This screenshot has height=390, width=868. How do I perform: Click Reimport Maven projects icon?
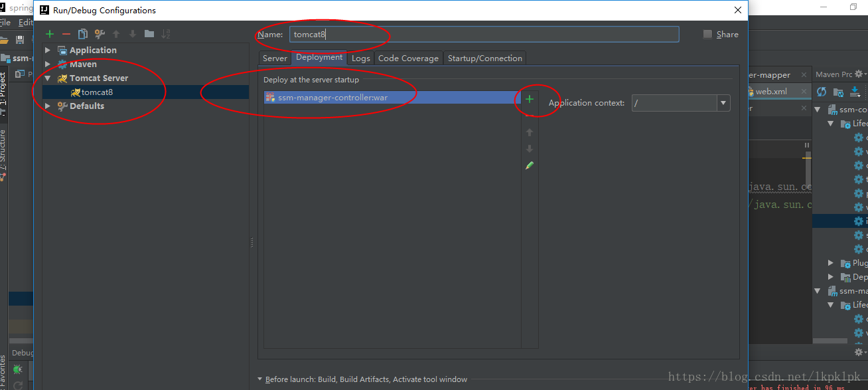tap(822, 92)
